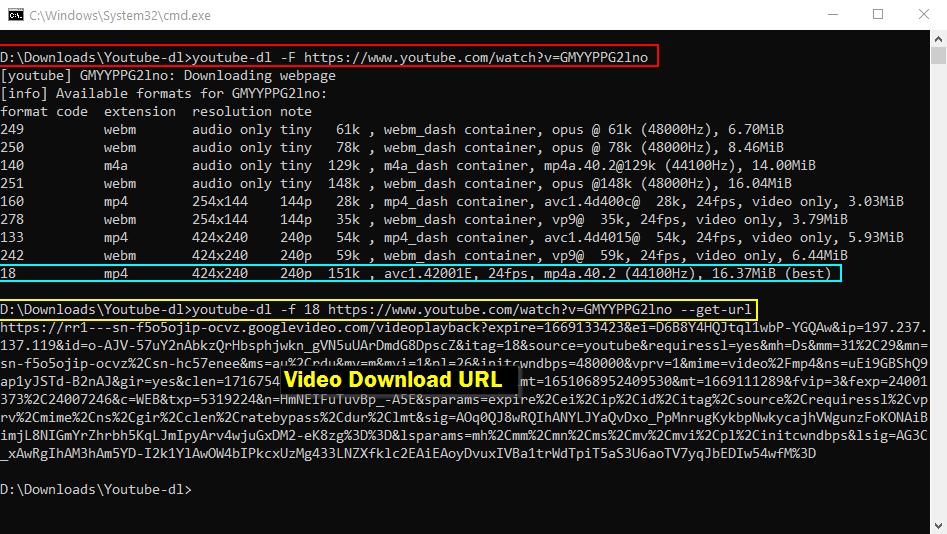Click the googlevideo.com URL first line
The width and height of the screenshot is (947, 534).
tap(464, 327)
